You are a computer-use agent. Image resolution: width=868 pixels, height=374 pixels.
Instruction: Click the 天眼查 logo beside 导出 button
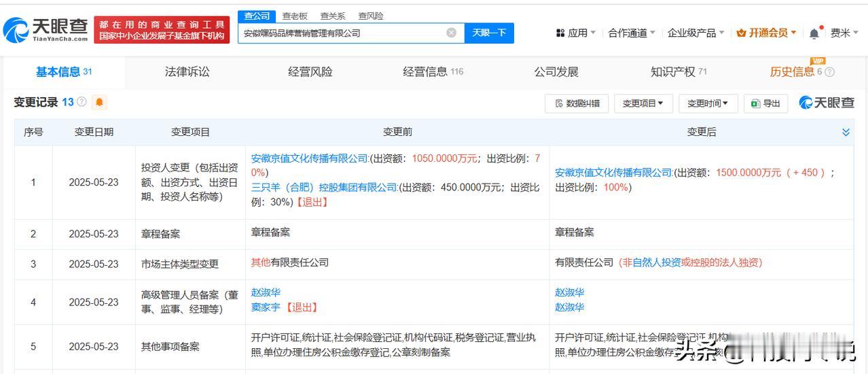(x=827, y=103)
